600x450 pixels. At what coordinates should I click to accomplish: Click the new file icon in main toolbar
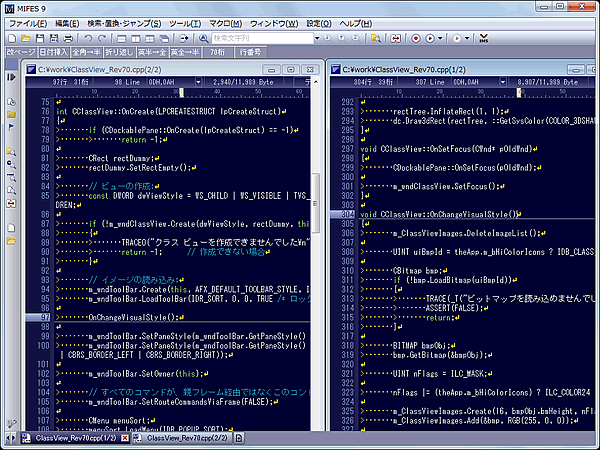click(x=12, y=38)
